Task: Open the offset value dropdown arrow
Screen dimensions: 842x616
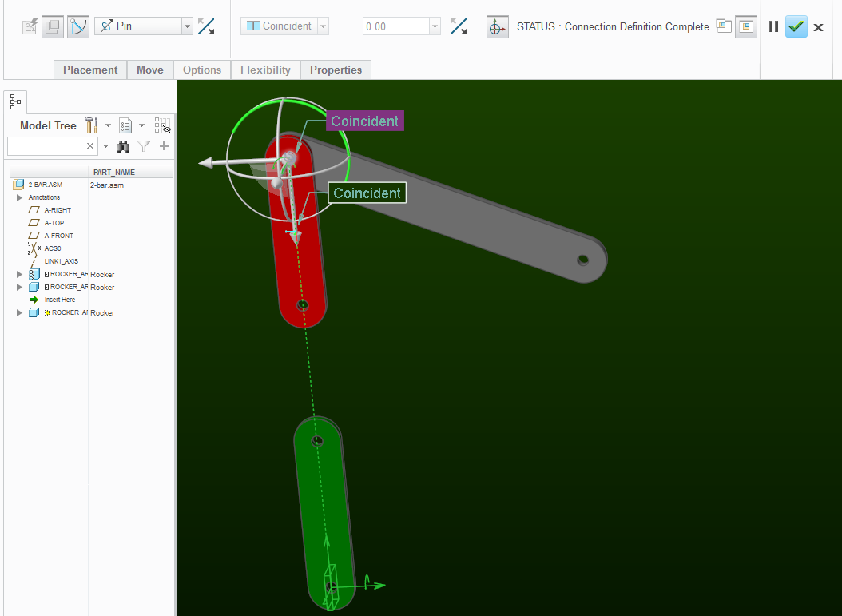Action: point(435,26)
